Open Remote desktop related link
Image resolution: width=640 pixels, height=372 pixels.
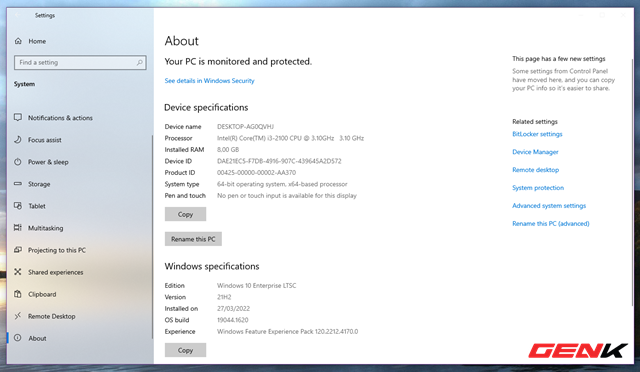[x=536, y=170]
